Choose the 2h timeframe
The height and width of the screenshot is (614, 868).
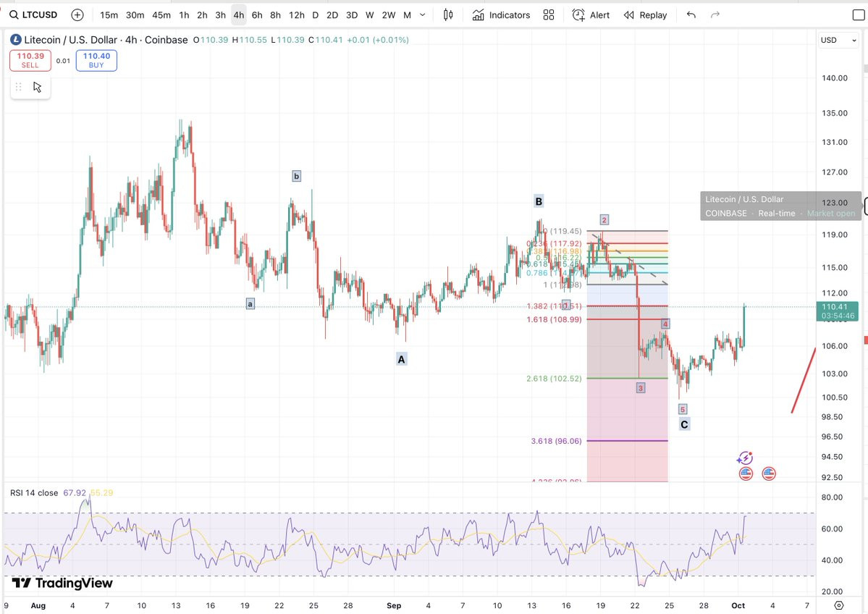pyautogui.click(x=202, y=15)
